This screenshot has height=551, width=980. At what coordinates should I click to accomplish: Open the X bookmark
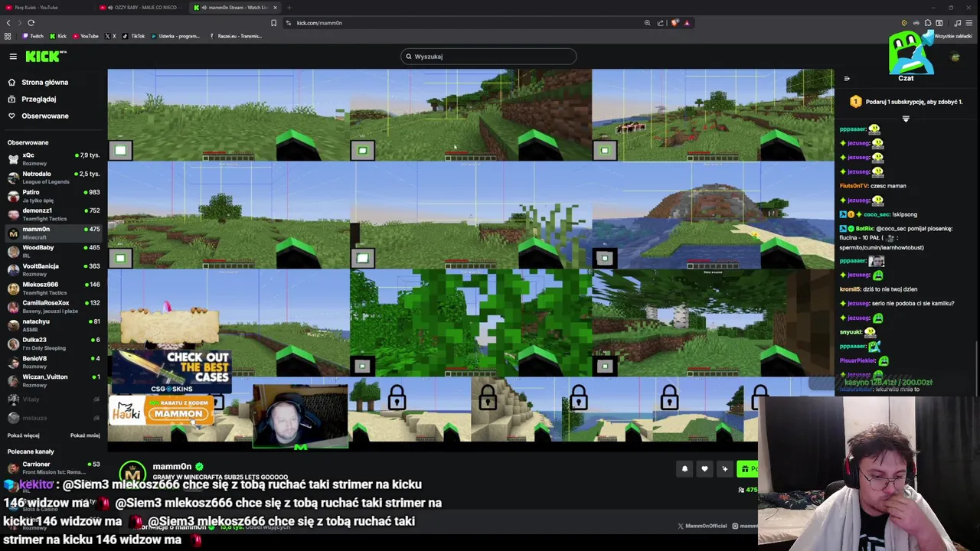coord(110,36)
